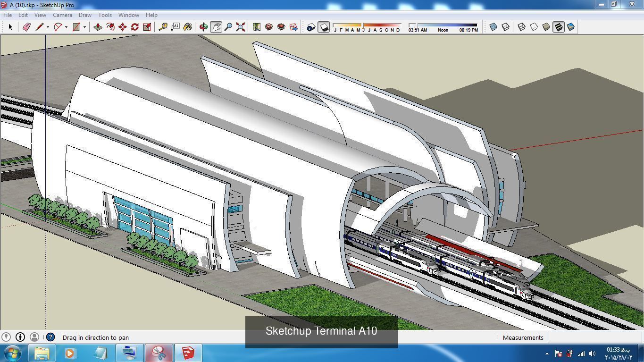Switch to SketchUp taskbar button
Screen dimensions: 644x362
[x=188, y=353]
